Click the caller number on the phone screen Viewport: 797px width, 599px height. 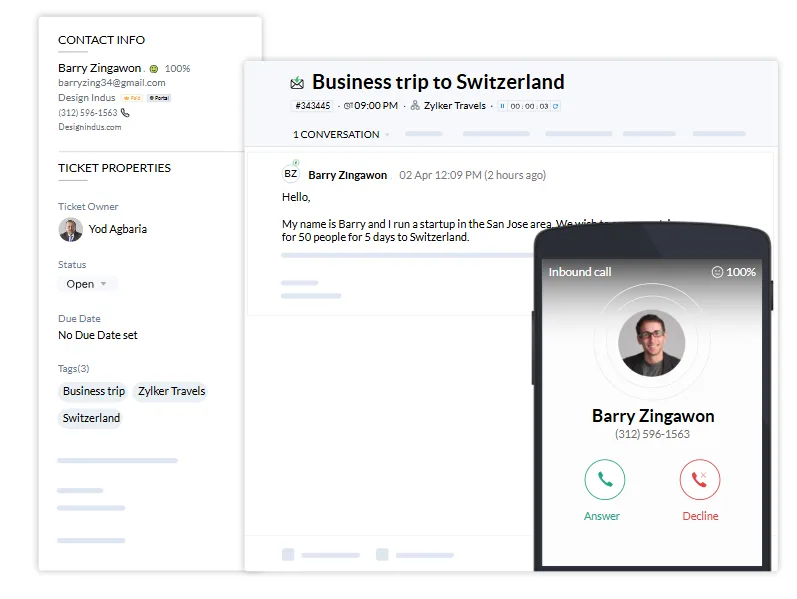click(652, 434)
